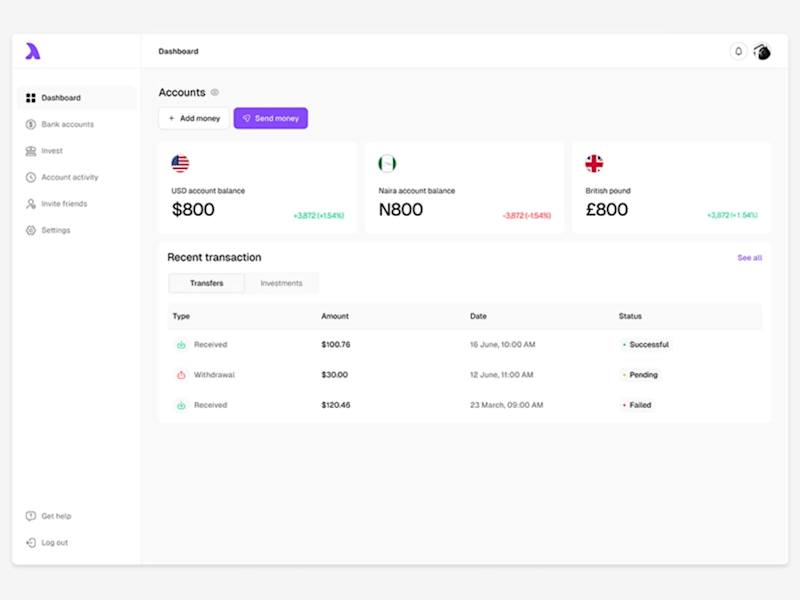This screenshot has height=600, width=800.
Task: Click the 23 March, 09:00 AM date
Action: [x=507, y=405]
